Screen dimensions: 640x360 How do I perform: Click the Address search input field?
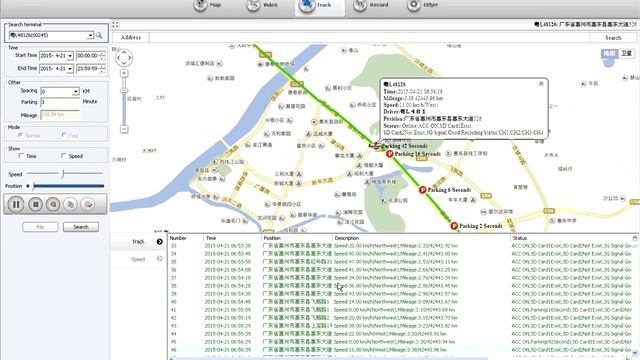(369, 38)
